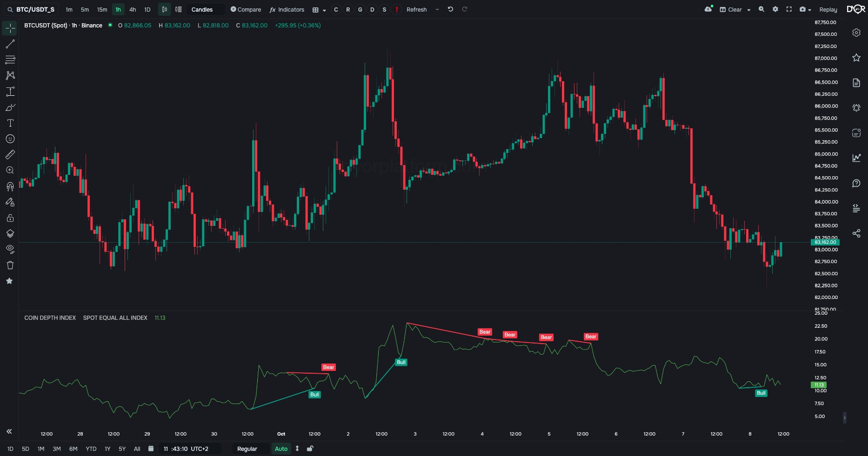Viewport: 868px width, 456px height.
Task: Undo the last chart action
Action: 450,9
